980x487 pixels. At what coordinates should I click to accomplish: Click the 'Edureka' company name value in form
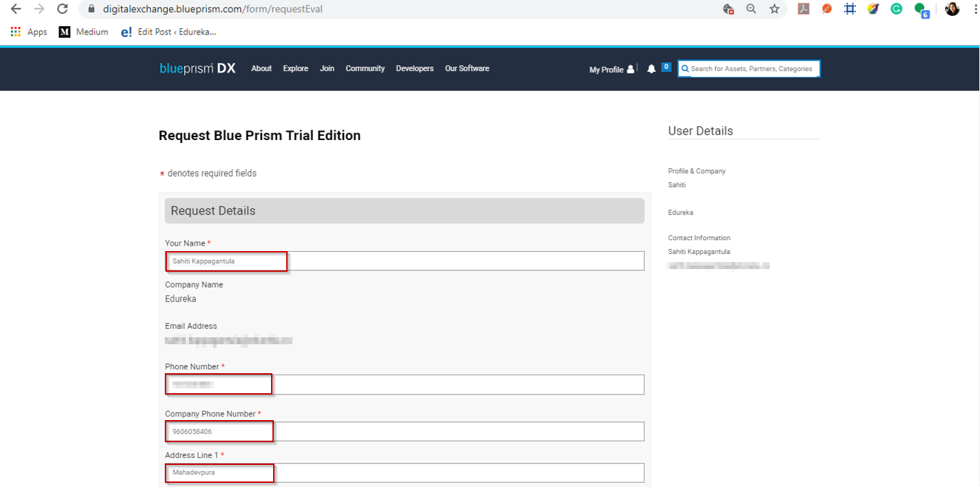pos(181,299)
